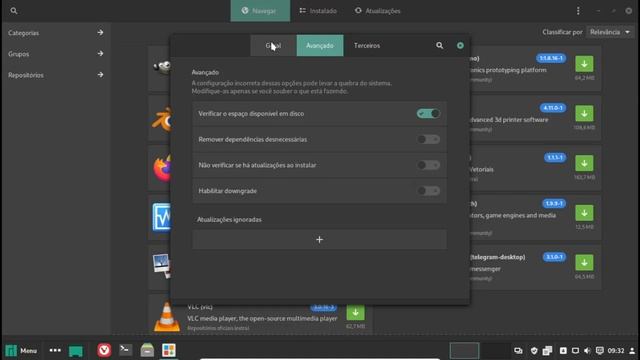Turn on 'Habilitar downgrade' switch
This screenshot has width=640, height=360.
coord(428,191)
